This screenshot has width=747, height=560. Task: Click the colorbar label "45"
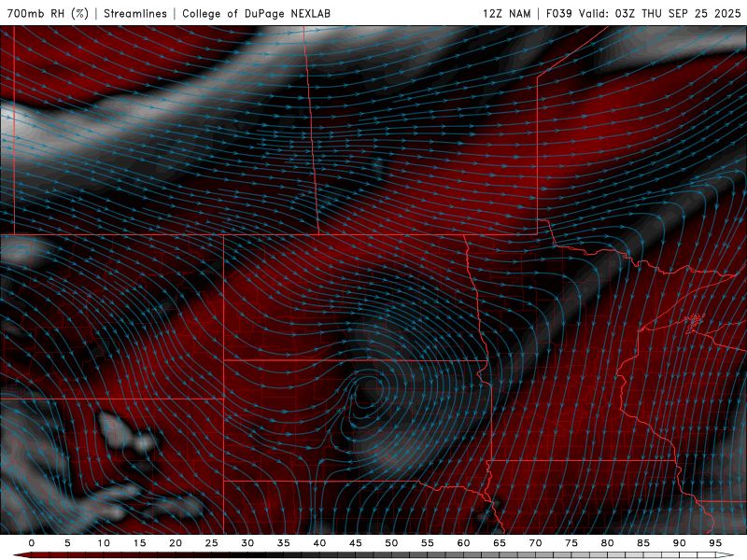356,543
